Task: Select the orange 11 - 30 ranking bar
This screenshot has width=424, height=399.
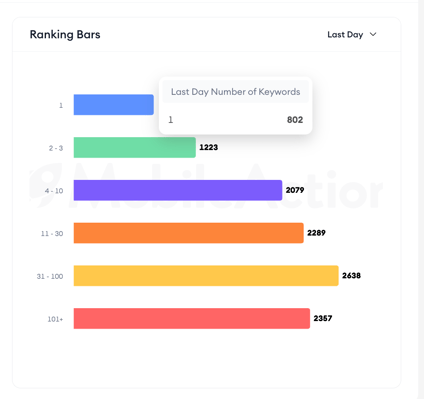Action: 189,233
